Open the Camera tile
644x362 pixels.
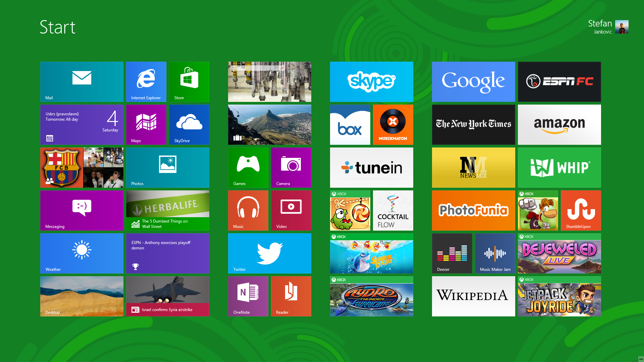tap(291, 167)
